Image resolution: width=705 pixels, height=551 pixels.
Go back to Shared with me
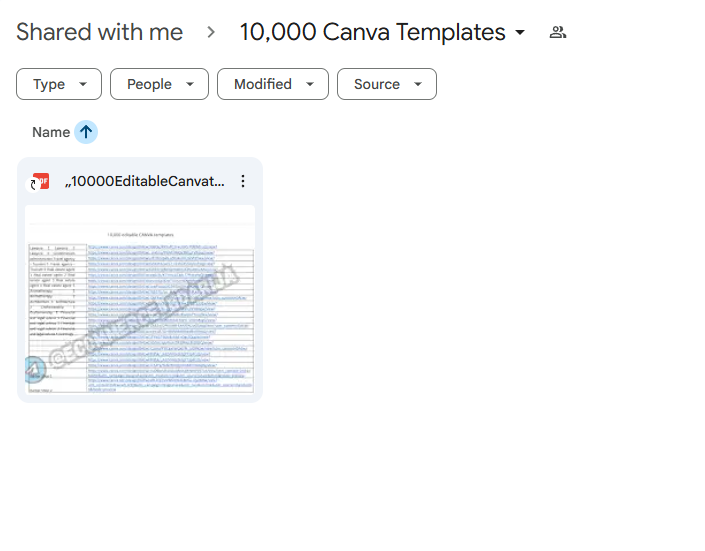(x=100, y=33)
